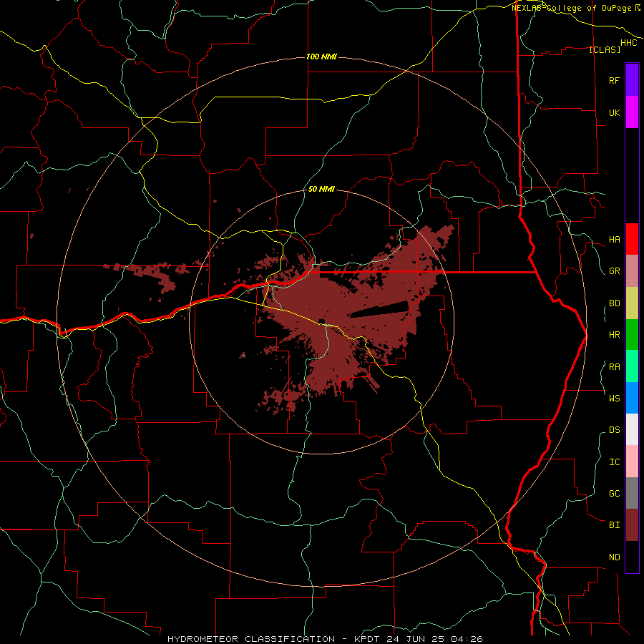
Task: Click the IC legend label
Action: click(614, 462)
